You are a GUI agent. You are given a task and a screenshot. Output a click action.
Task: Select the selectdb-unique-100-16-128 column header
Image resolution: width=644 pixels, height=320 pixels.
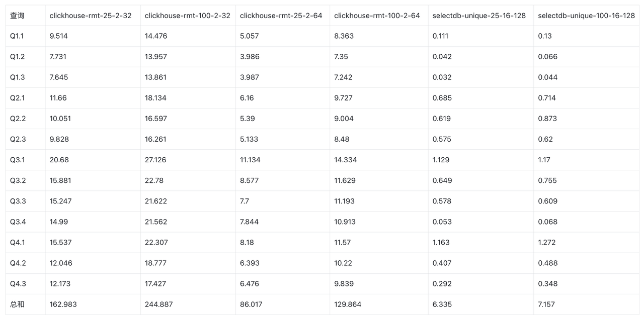(586, 16)
